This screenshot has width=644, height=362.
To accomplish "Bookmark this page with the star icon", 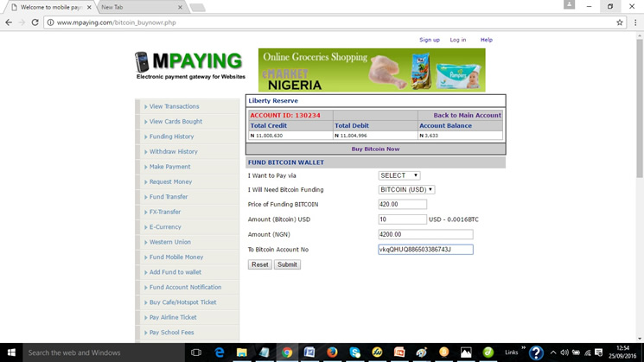I will [619, 22].
